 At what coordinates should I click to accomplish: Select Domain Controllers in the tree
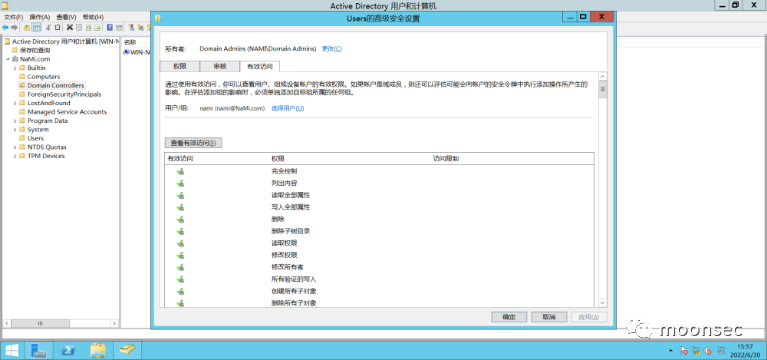pos(56,86)
